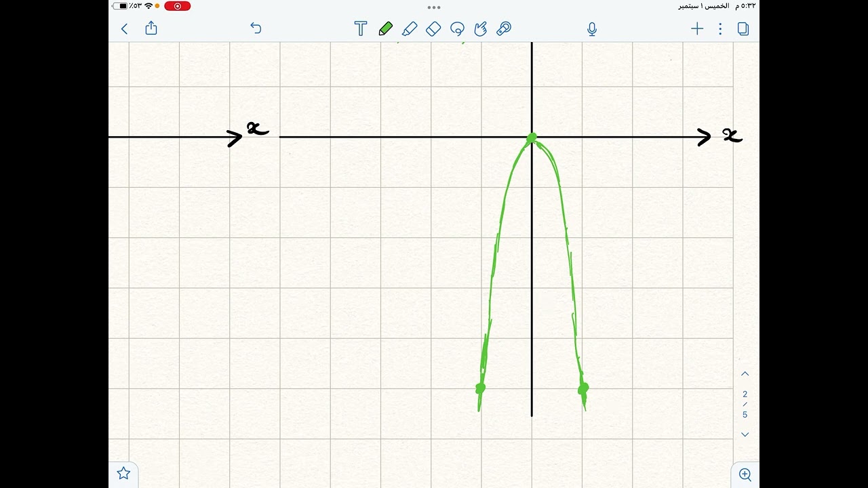Open the favorites star button
Screen dimensions: 868x488
123,473
